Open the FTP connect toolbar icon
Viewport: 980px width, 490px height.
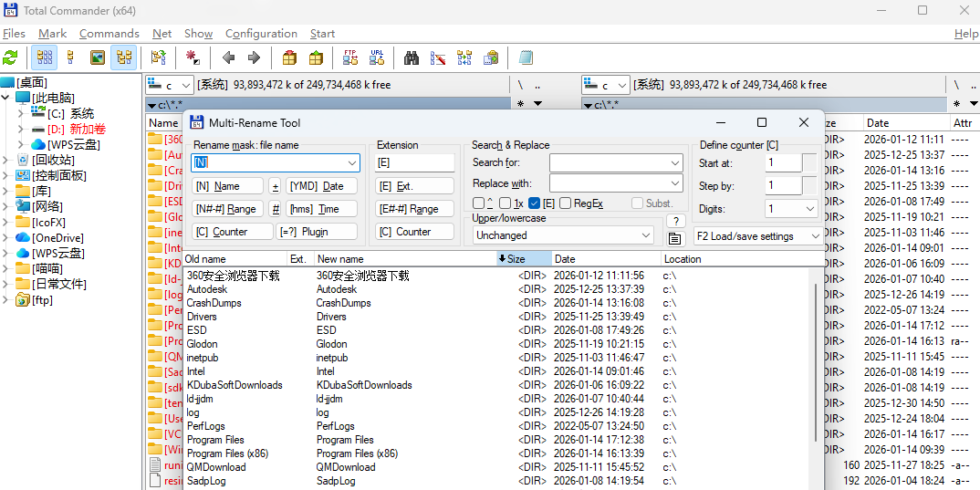(349, 57)
